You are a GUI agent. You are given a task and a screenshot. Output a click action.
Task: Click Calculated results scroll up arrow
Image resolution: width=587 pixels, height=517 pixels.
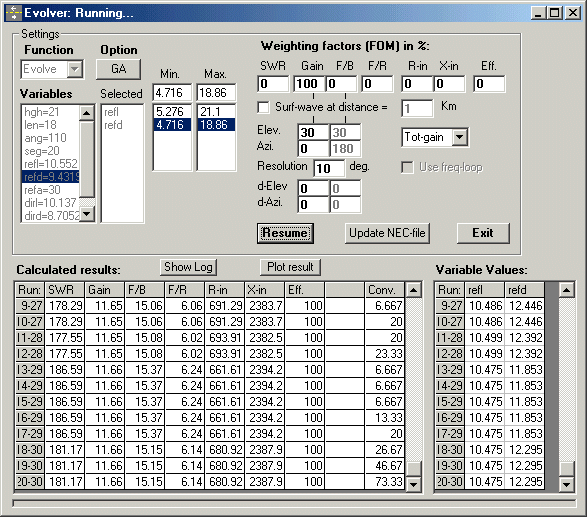(414, 290)
